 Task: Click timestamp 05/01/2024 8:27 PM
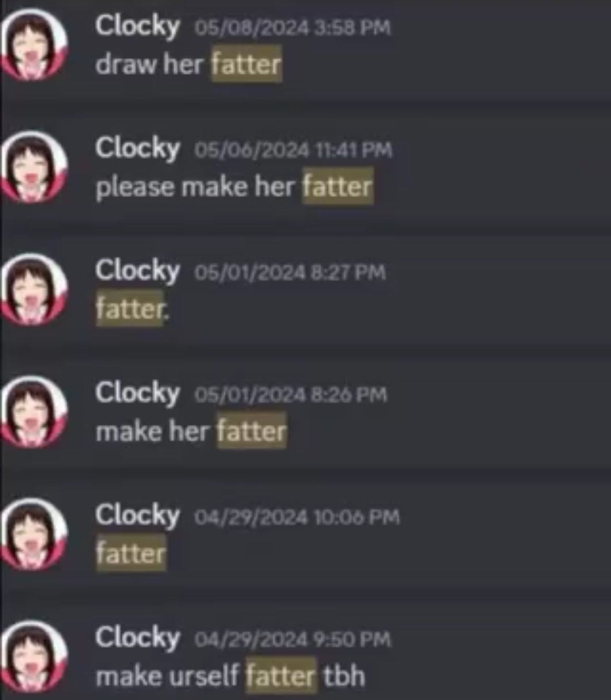pos(290,273)
